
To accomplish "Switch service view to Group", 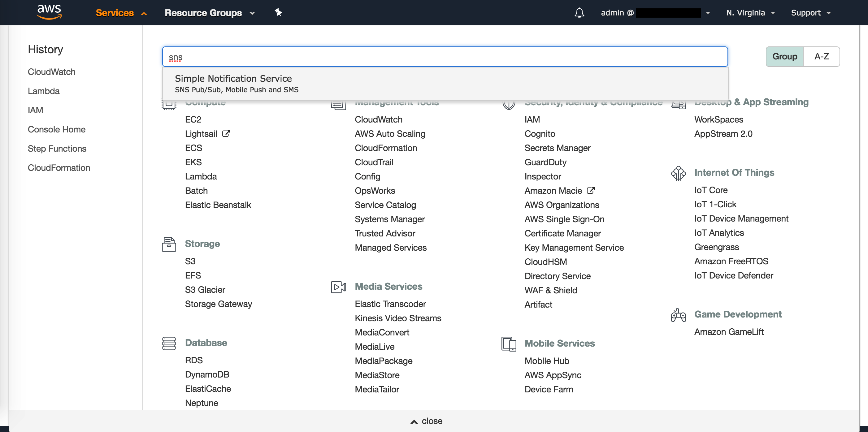I will tap(784, 56).
